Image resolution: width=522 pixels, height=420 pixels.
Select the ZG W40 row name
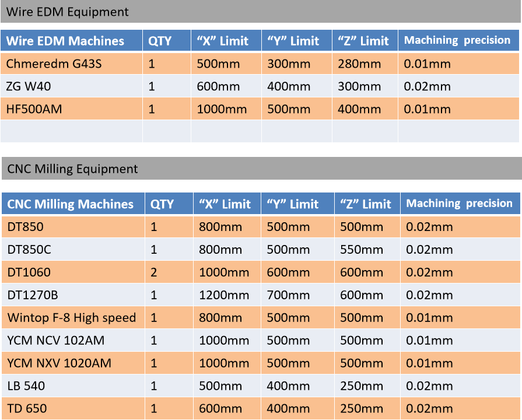[71, 86]
